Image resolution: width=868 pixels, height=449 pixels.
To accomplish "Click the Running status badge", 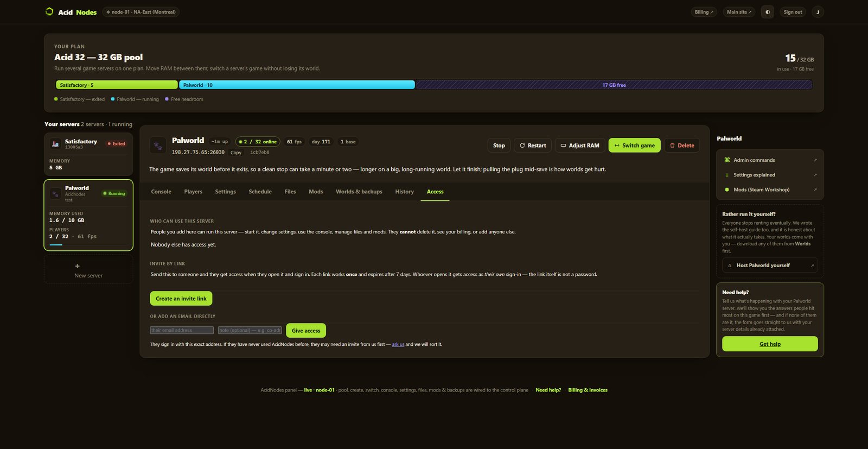I will [x=114, y=193].
